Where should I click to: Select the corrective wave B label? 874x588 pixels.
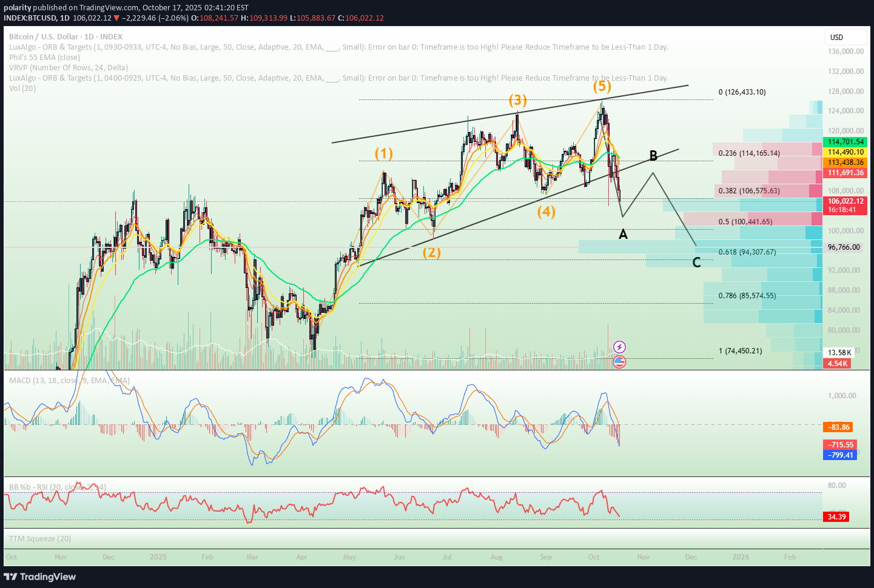653,156
